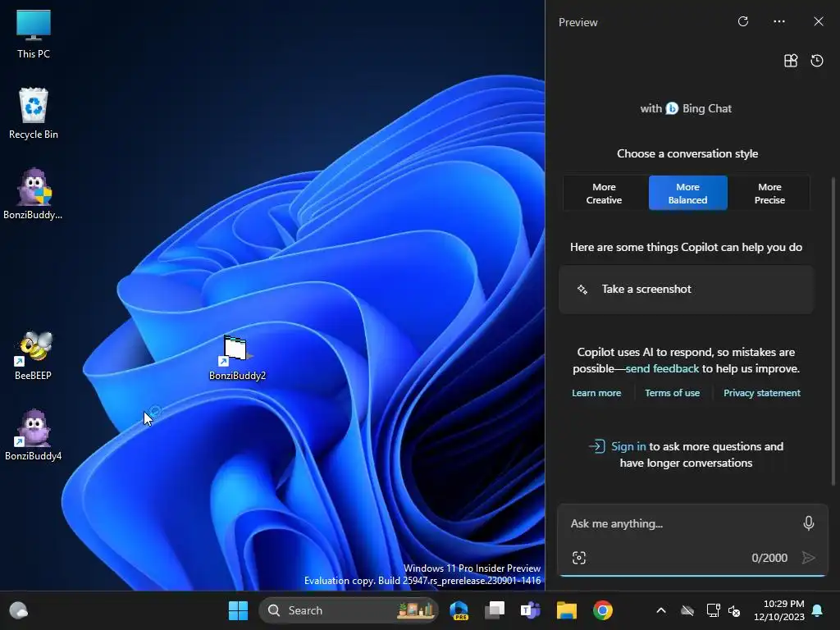The image size is (840, 630).
Task: Open File Explorer from the taskbar
Action: pyautogui.click(x=567, y=610)
